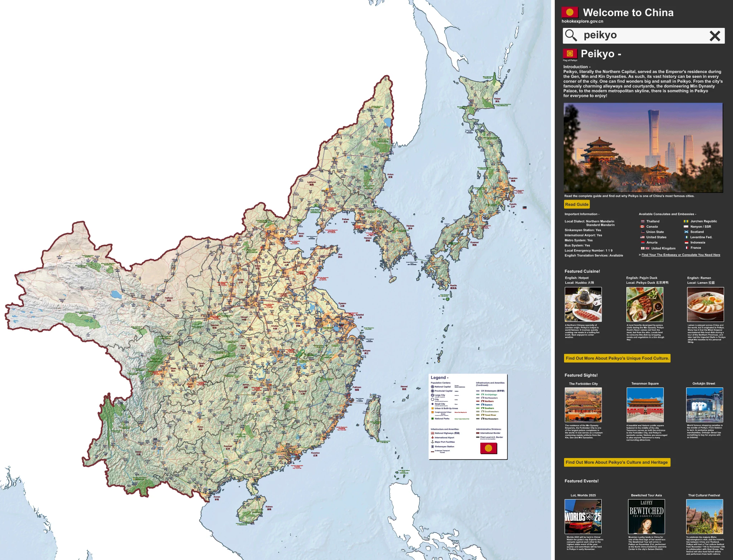Click the Kainan island label on map
The width and height of the screenshot is (733, 560).
(269, 507)
